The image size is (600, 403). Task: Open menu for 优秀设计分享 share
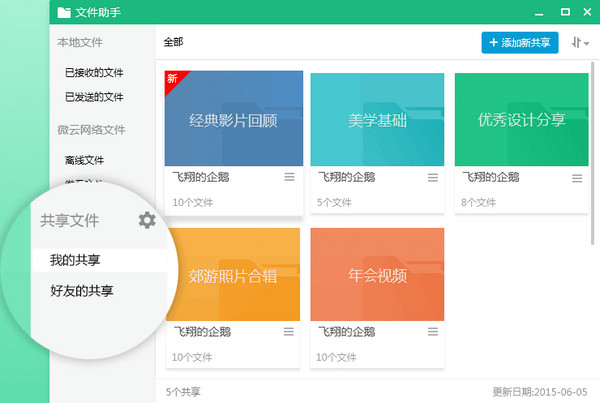tap(577, 178)
